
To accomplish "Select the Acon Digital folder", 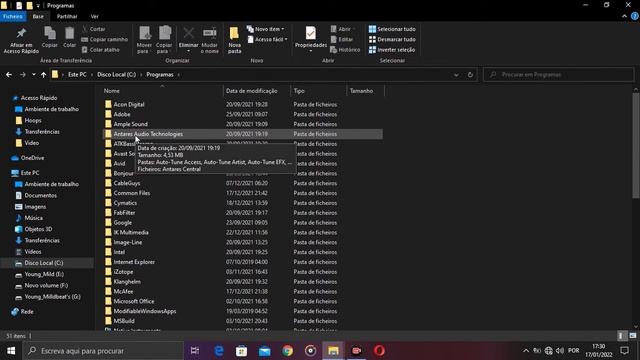I will tap(129, 104).
